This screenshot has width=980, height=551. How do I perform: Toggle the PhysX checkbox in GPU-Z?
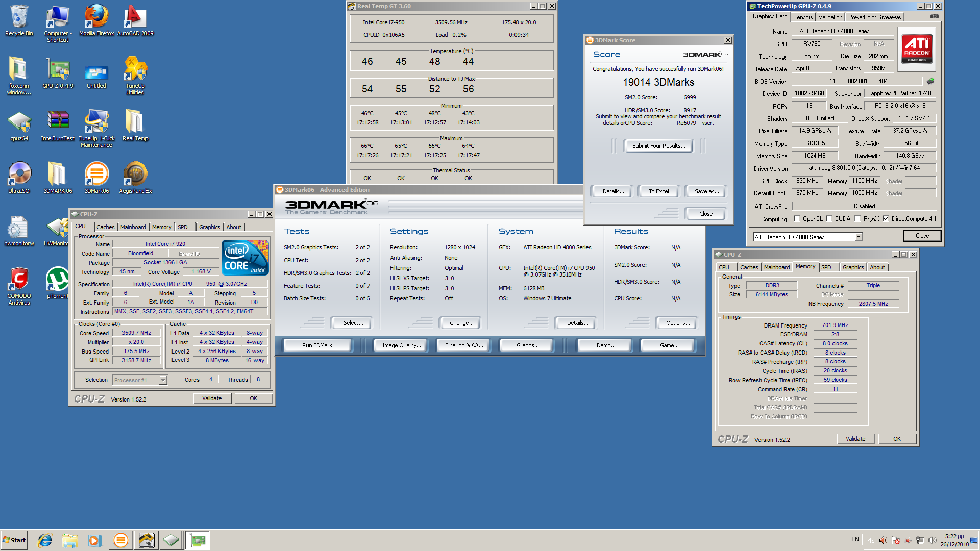[x=857, y=219]
